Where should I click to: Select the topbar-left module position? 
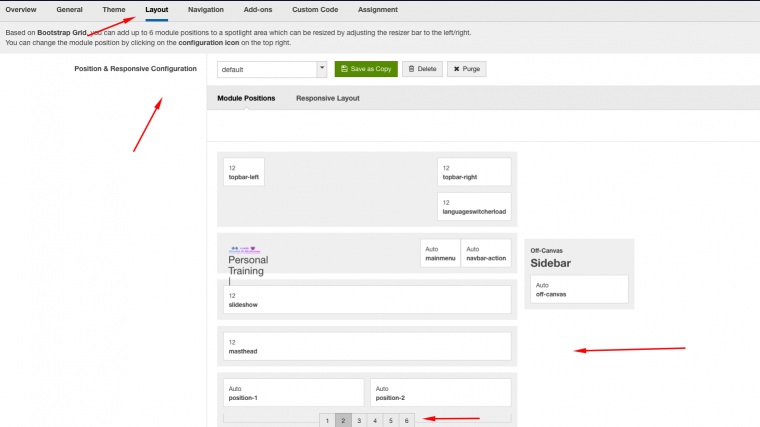(x=244, y=172)
